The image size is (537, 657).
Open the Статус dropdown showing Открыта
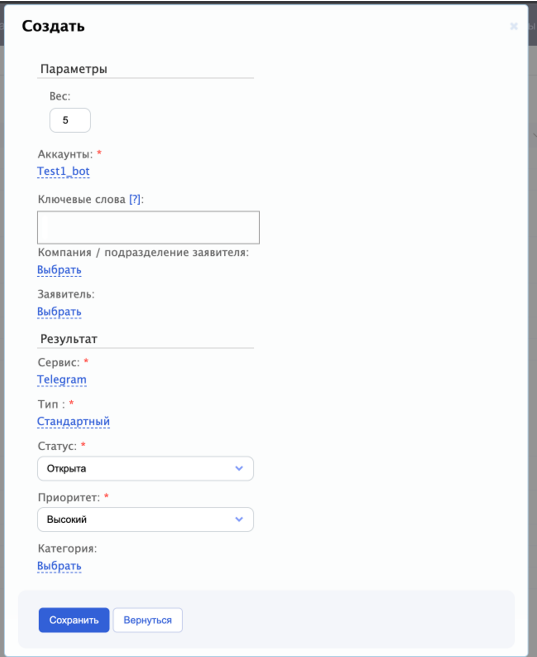coord(145,468)
